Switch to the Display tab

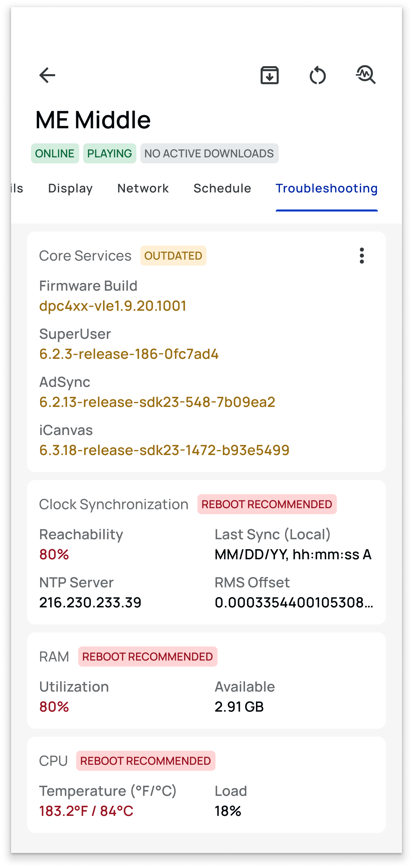click(x=71, y=188)
